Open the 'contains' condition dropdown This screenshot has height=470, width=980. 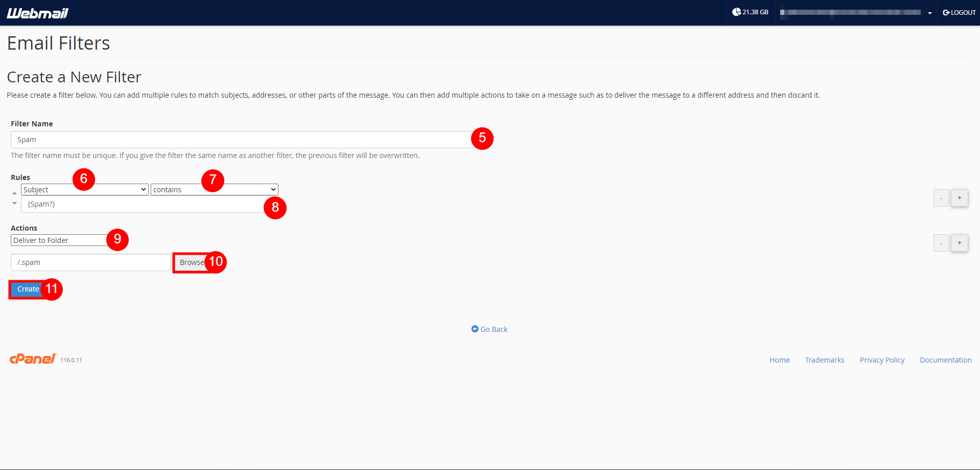click(214, 189)
